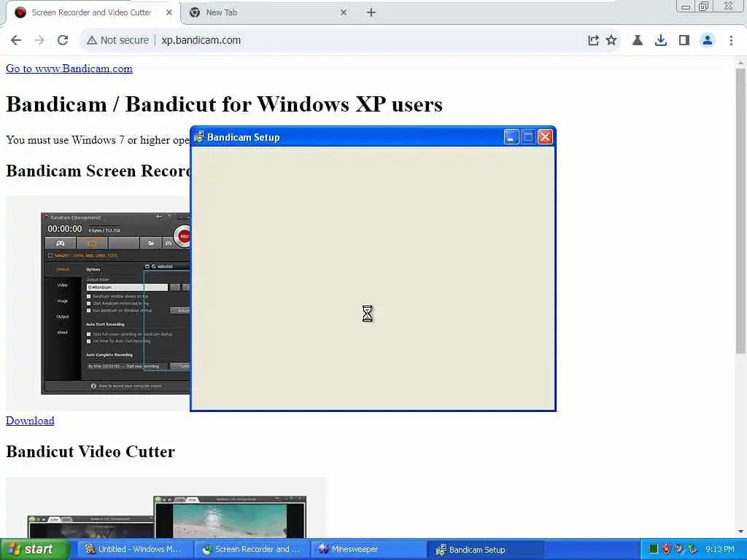
Task: Open the Windows XP start menu
Action: pos(34,550)
